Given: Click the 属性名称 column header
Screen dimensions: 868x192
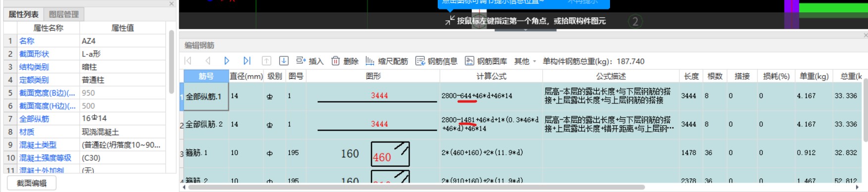Looking at the screenshot, I should coord(48,28).
